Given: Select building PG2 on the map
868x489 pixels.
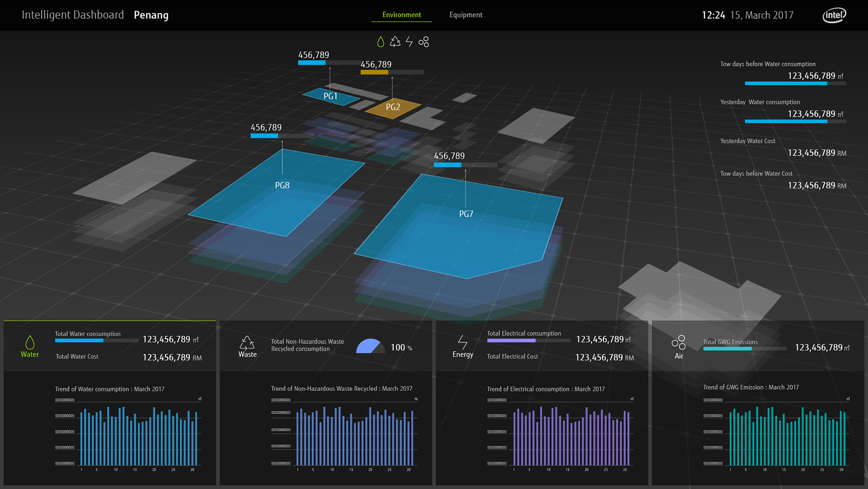Looking at the screenshot, I should (393, 108).
